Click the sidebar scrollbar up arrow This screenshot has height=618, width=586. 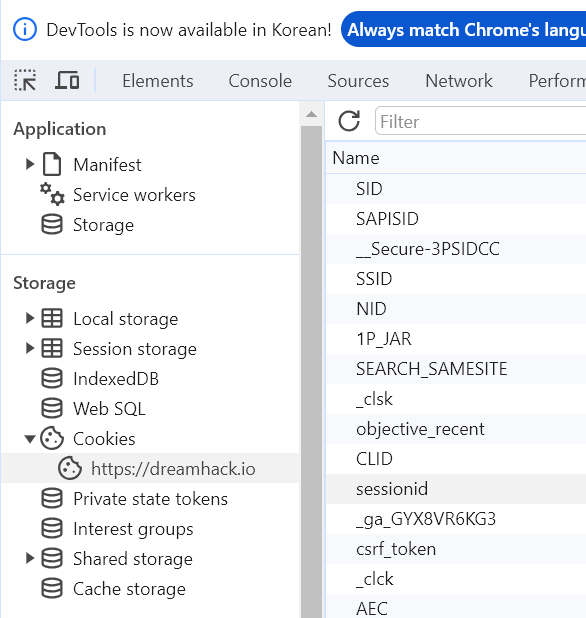311,114
